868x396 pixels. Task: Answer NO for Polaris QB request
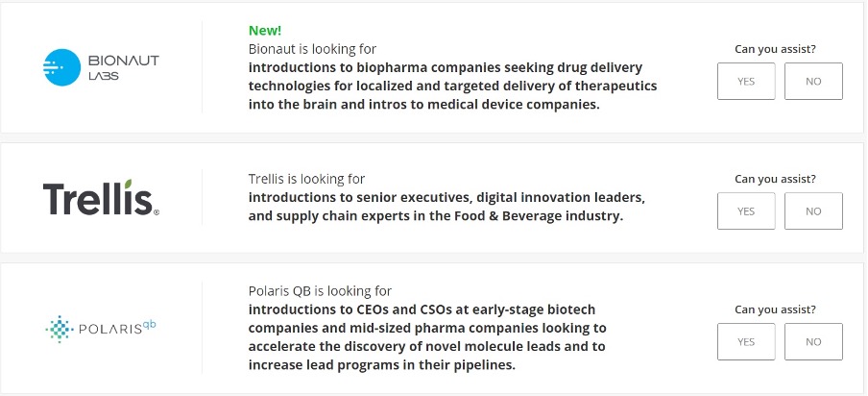pyautogui.click(x=813, y=342)
